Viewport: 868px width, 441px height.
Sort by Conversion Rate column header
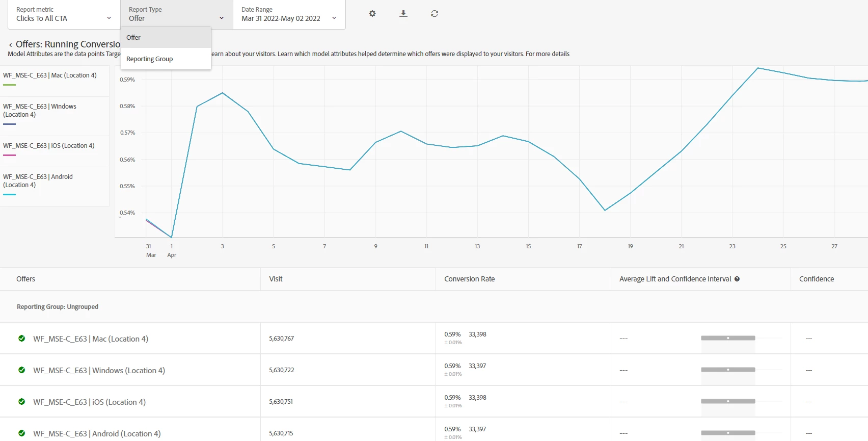469,279
